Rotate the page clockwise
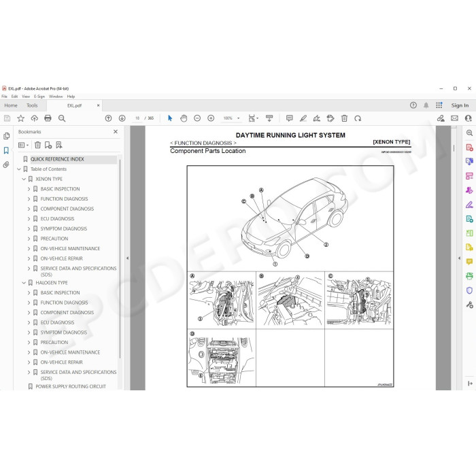Viewport: 476px width, 476px height. coord(358,118)
